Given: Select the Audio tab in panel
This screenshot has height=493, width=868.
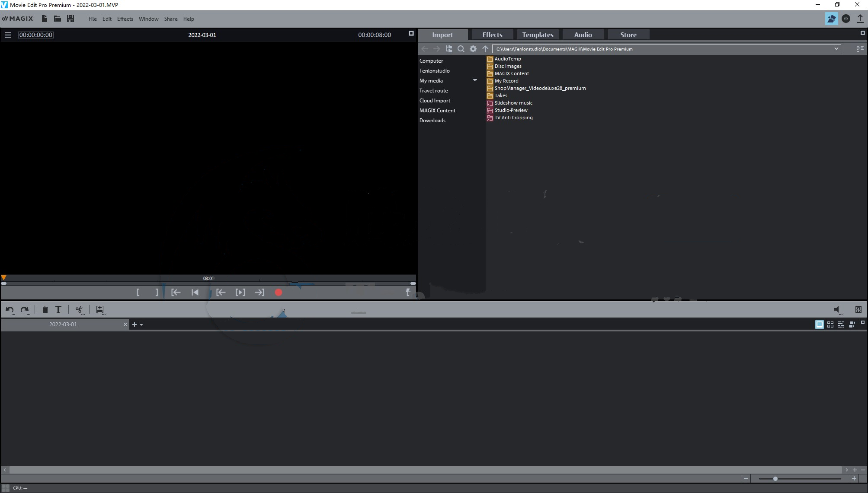Looking at the screenshot, I should (583, 35).
